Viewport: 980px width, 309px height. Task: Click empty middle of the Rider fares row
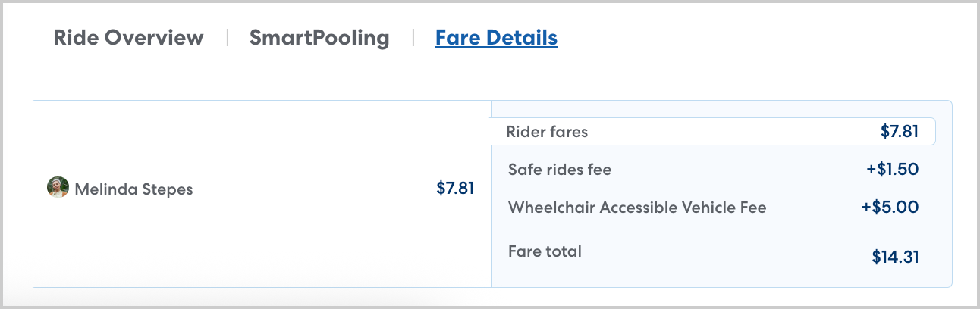pyautogui.click(x=728, y=132)
